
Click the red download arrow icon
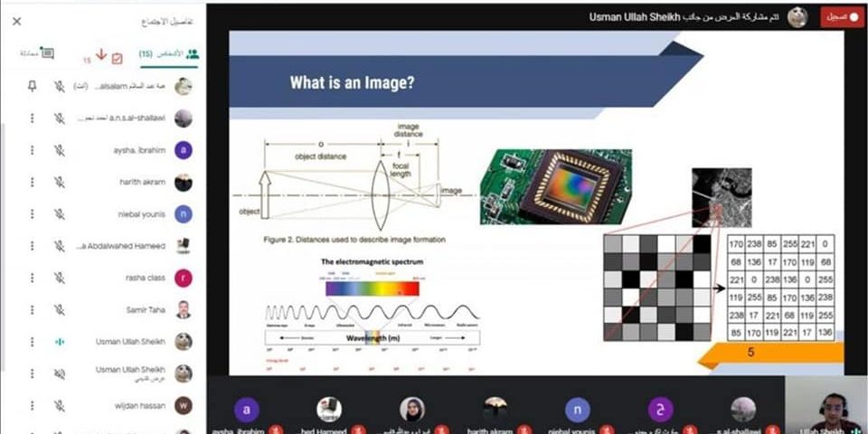point(101,54)
